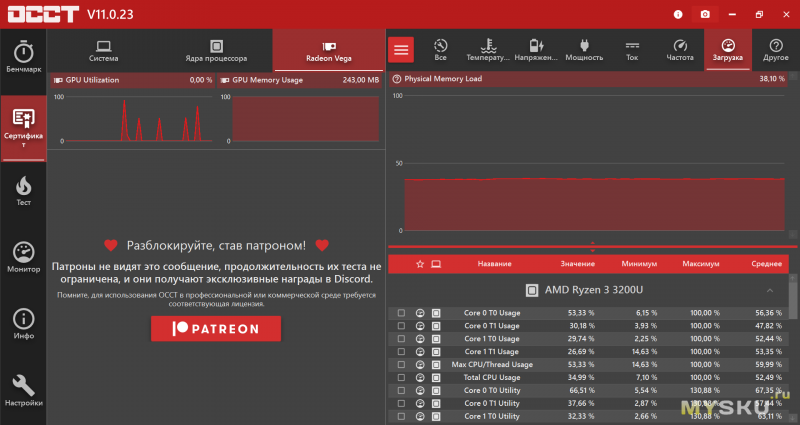Open the red hamburger menu
The height and width of the screenshot is (425, 800).
point(401,49)
